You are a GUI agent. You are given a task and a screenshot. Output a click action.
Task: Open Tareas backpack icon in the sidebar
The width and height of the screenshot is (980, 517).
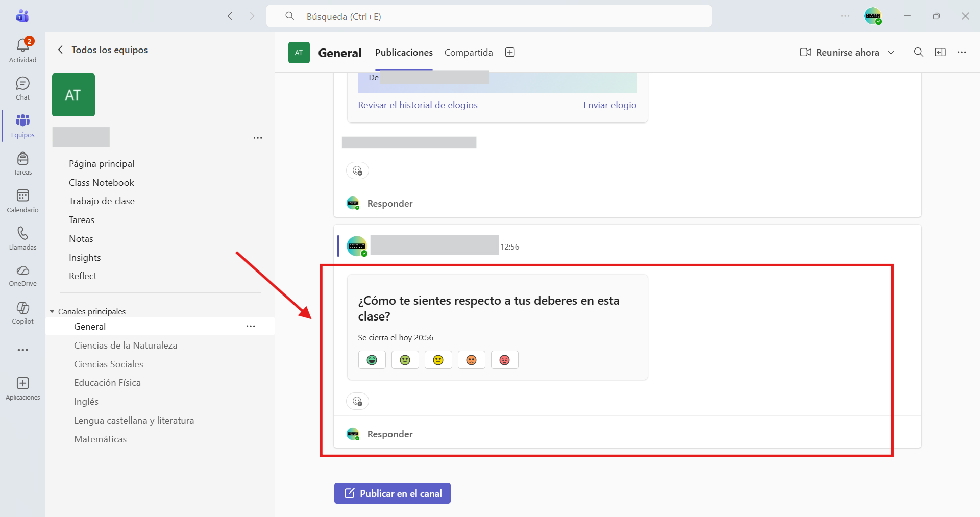coord(22,163)
